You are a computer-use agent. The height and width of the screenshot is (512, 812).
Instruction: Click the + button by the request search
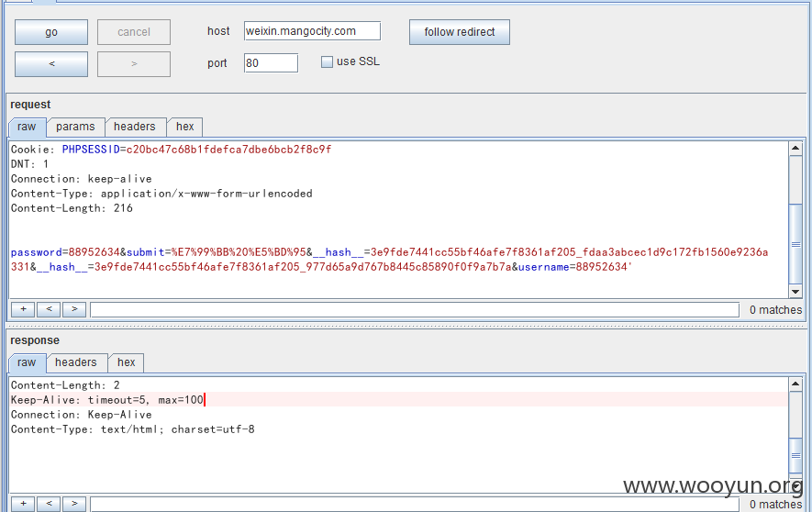click(23, 309)
